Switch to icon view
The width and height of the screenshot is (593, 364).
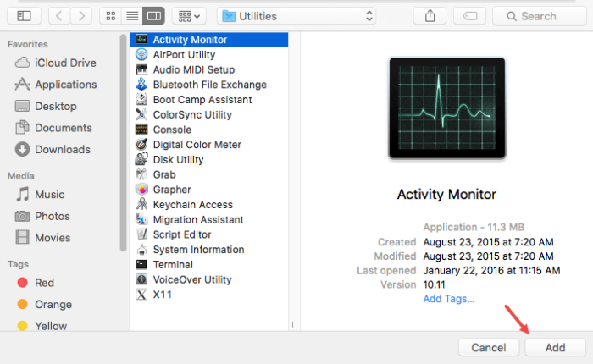point(111,16)
